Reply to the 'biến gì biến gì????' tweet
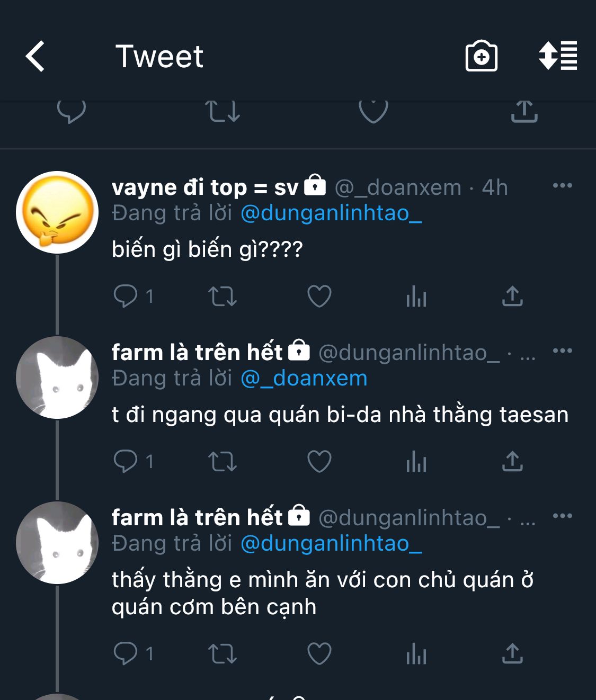 click(x=126, y=296)
